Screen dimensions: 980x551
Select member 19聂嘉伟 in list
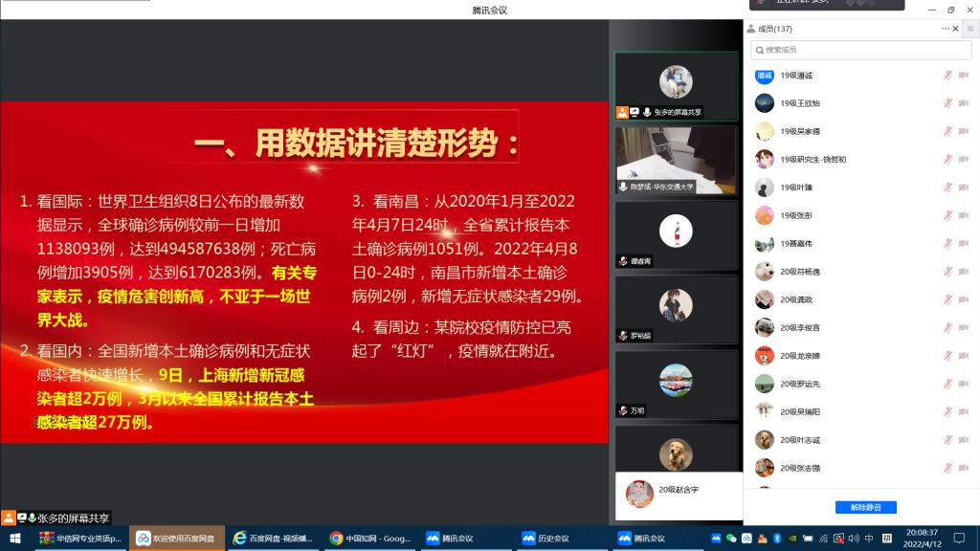(860, 243)
